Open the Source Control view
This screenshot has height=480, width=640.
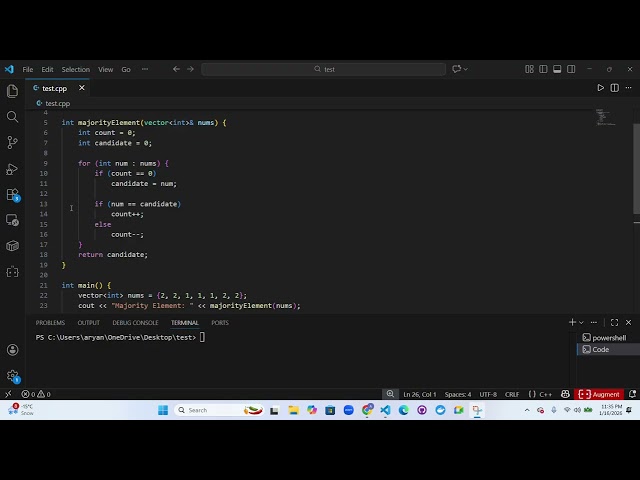(x=12, y=142)
